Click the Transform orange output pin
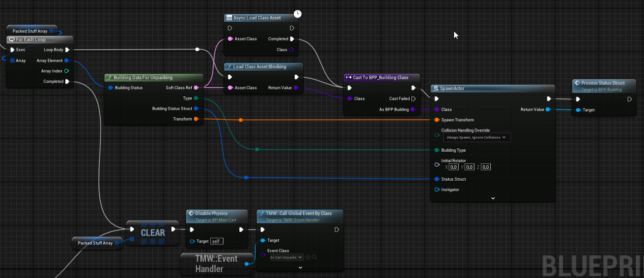The image size is (644, 278). (196, 119)
